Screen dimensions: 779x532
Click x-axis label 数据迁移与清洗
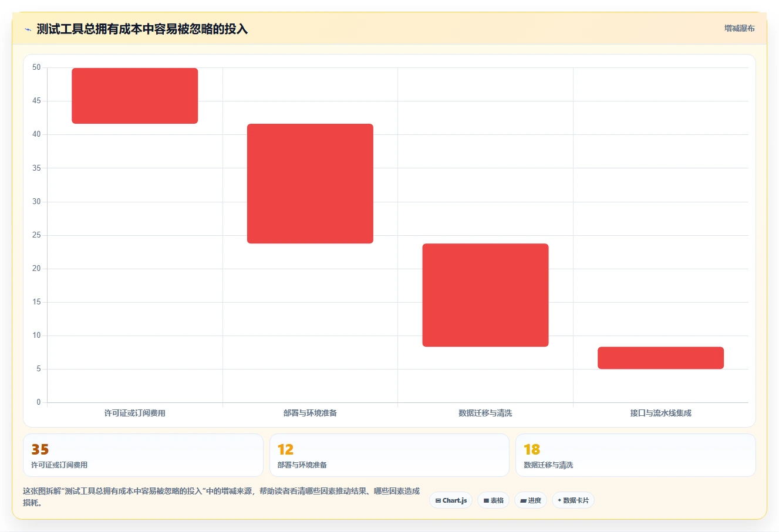click(x=485, y=413)
